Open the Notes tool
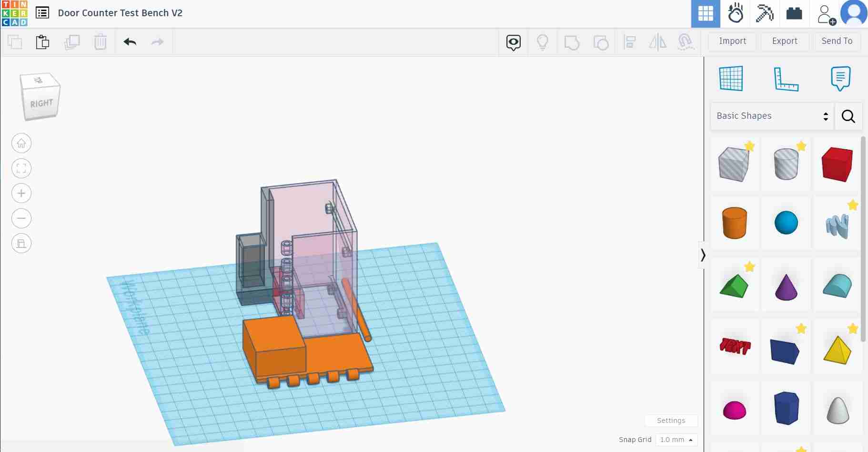The image size is (868, 452). (x=839, y=78)
